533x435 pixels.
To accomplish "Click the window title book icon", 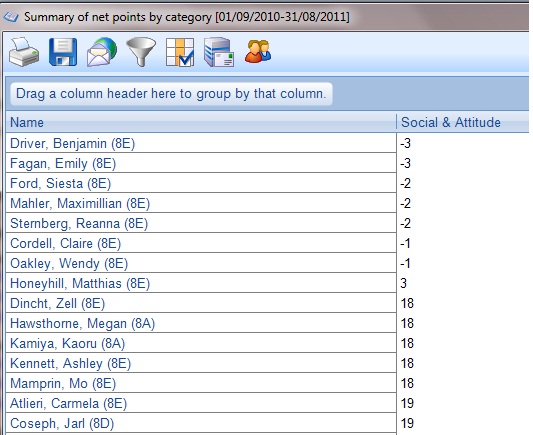I will (x=11, y=17).
